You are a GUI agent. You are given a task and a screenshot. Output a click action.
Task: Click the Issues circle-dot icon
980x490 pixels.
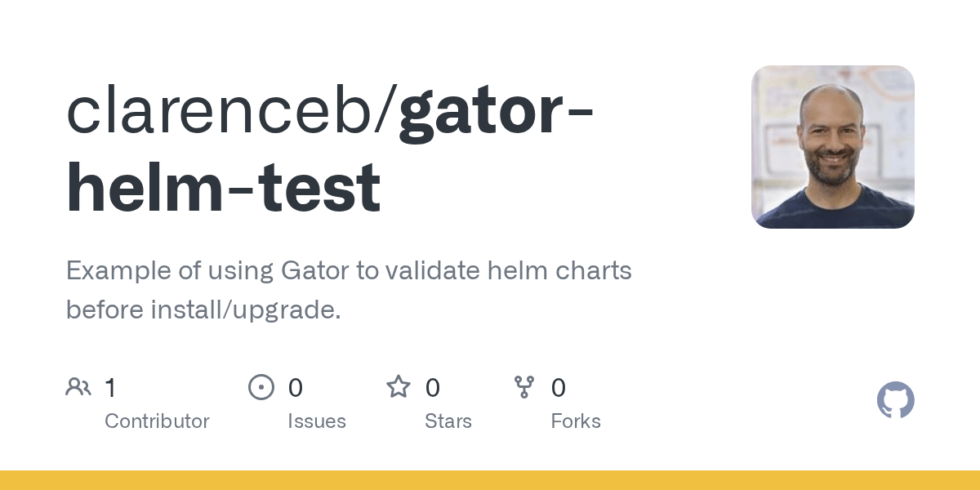261,387
